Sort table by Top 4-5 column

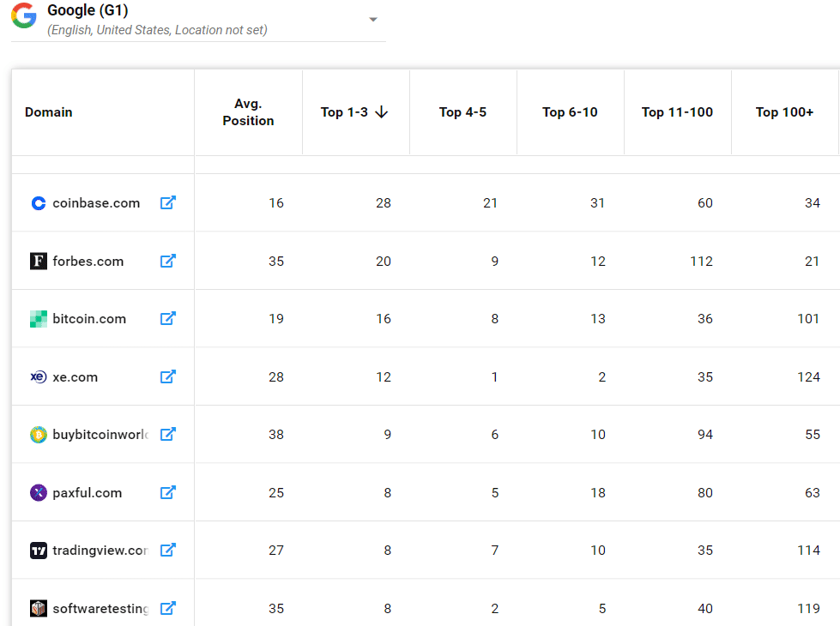[462, 112]
